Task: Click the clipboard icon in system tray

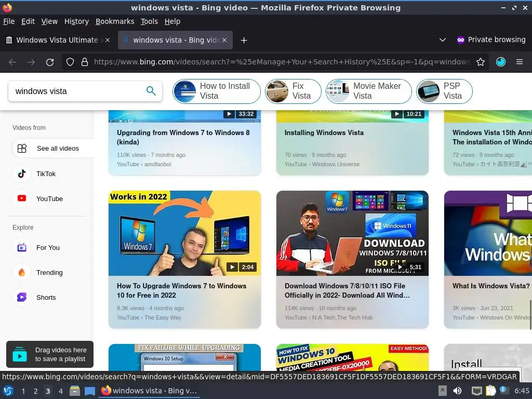Action: point(490,391)
